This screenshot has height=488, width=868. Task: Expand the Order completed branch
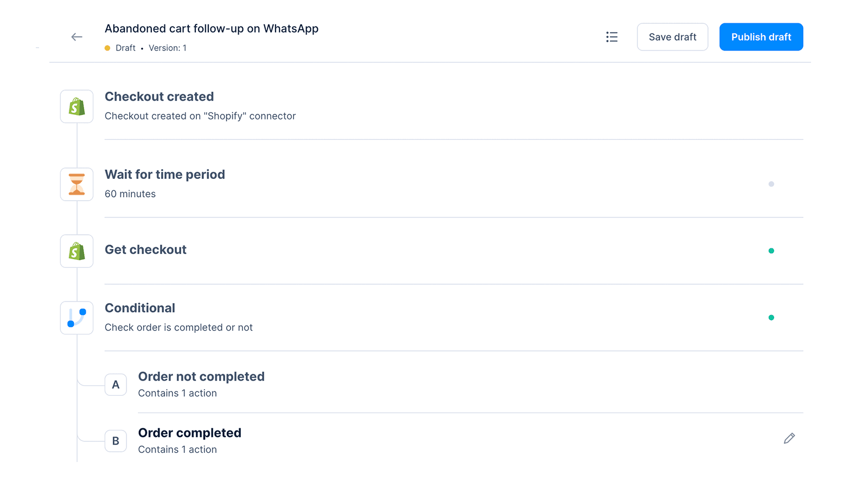pos(189,433)
